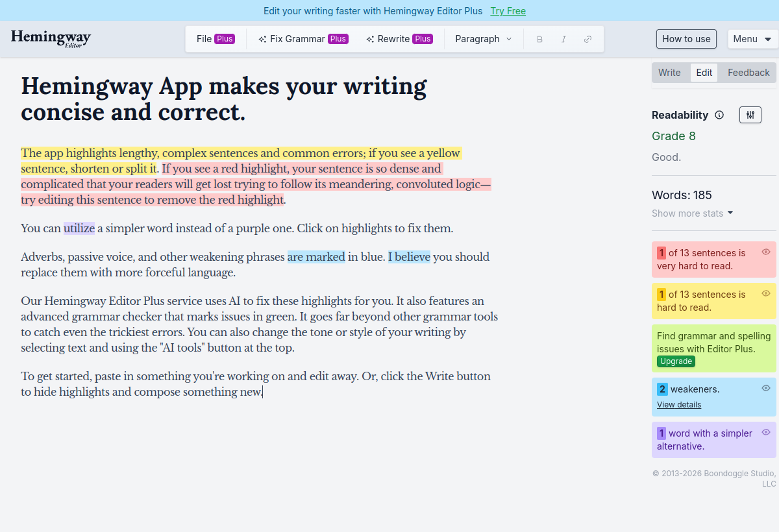Click the sparkle icon on Fix Grammar

[262, 39]
